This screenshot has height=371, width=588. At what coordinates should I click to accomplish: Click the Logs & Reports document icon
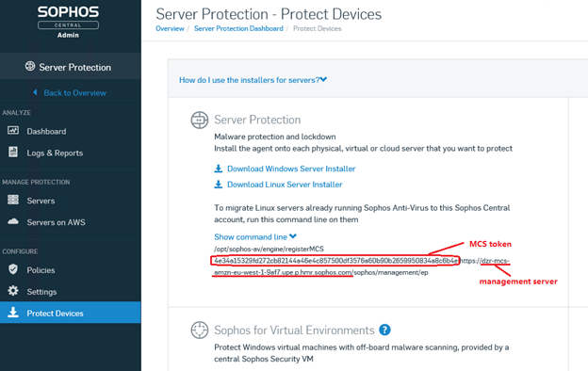coord(13,153)
